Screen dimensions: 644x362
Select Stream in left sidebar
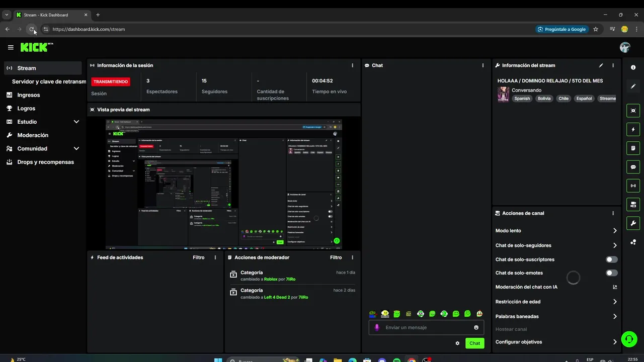point(43,68)
